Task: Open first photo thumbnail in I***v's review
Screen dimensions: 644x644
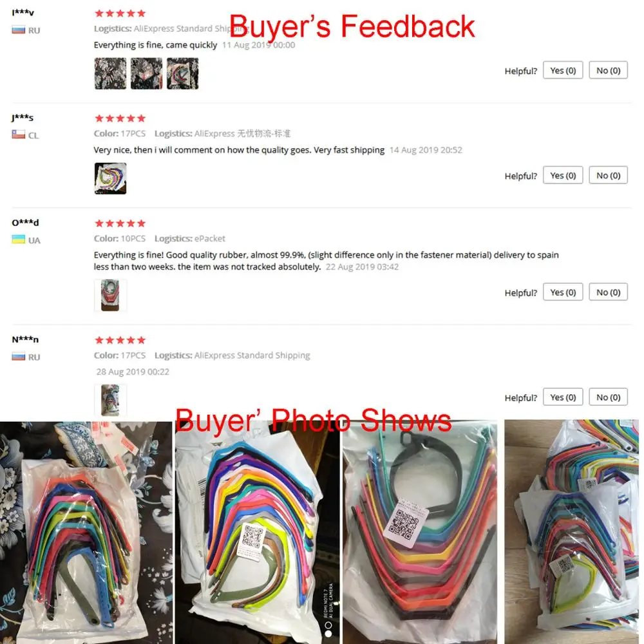Action: coord(111,73)
